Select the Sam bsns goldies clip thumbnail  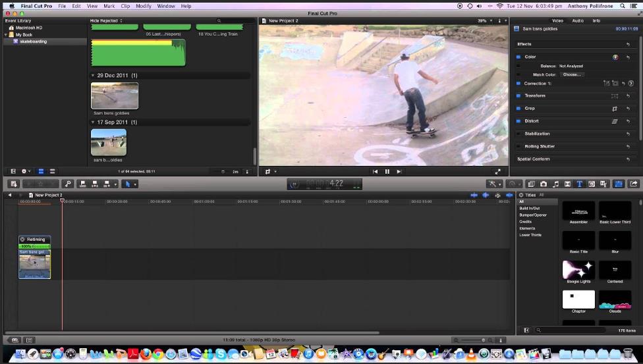click(115, 96)
